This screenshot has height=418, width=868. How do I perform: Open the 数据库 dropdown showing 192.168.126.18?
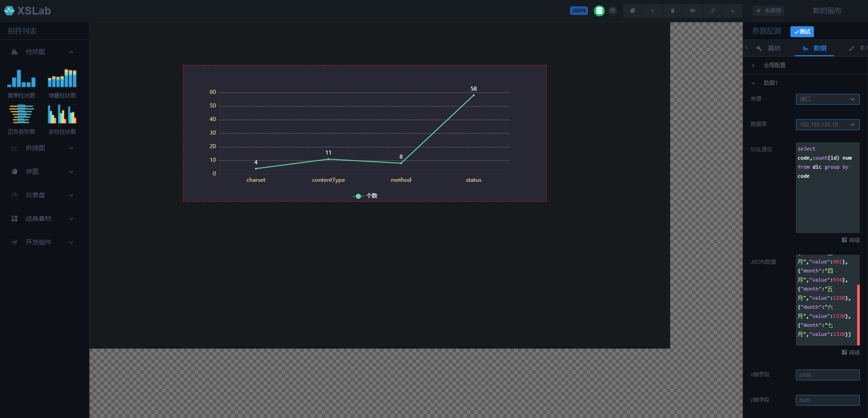[x=827, y=125]
